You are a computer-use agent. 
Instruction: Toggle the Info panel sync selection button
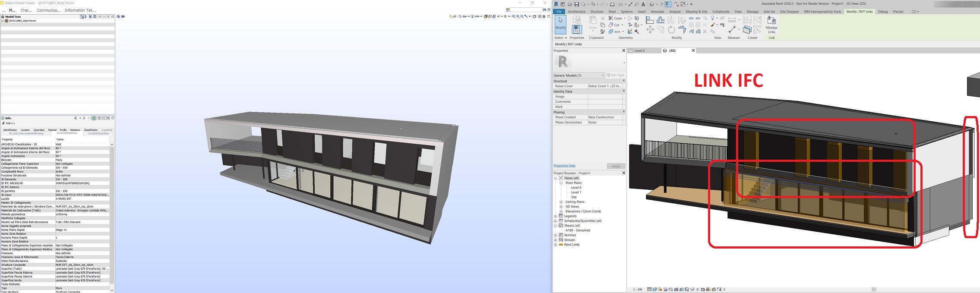[x=94, y=118]
